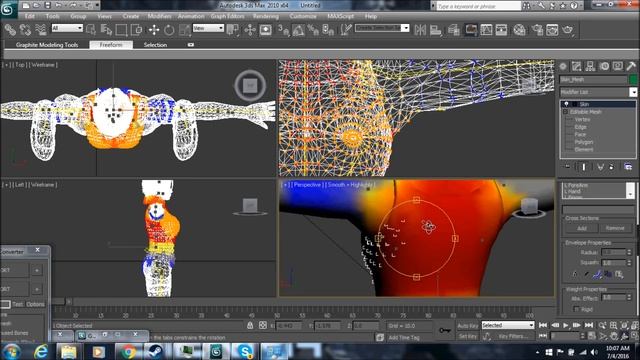Select Vertex sub-object level in modifier stack
This screenshot has height=360, width=640.
(x=582, y=120)
